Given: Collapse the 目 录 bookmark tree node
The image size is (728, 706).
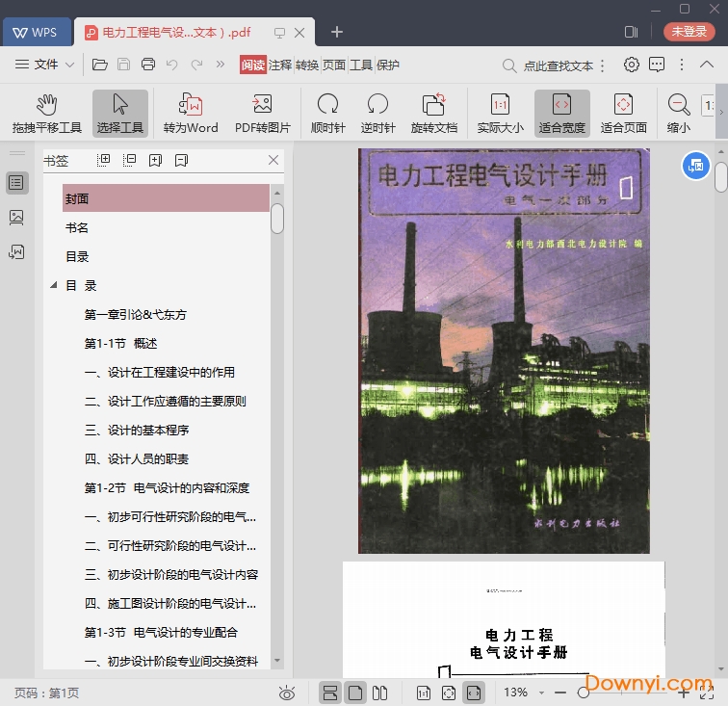Looking at the screenshot, I should coord(53,286).
